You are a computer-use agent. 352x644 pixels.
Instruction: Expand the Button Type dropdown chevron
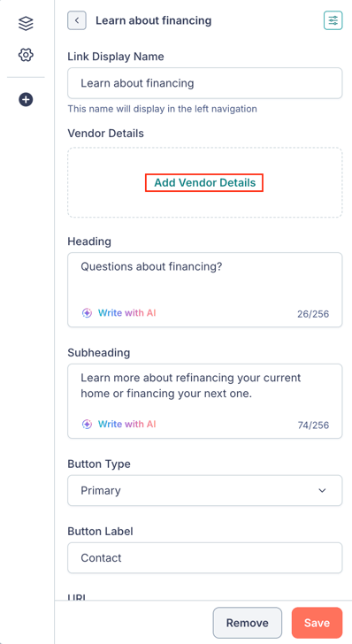tap(323, 490)
